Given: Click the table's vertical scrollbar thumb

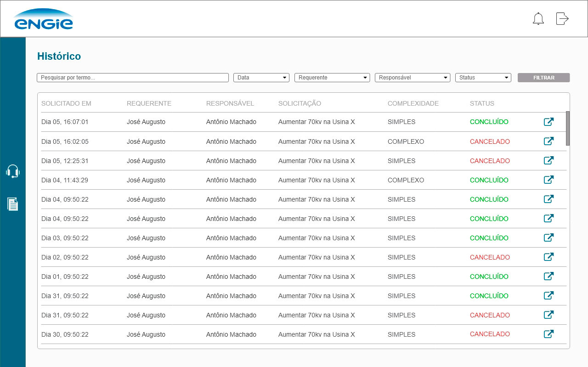Looking at the screenshot, I should [x=568, y=128].
